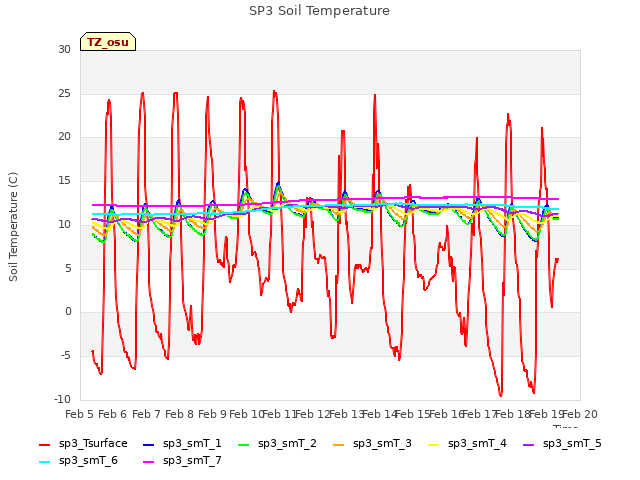Click the 20 y-axis tick label
Viewport: 640px width, 480px height.
click(x=64, y=137)
